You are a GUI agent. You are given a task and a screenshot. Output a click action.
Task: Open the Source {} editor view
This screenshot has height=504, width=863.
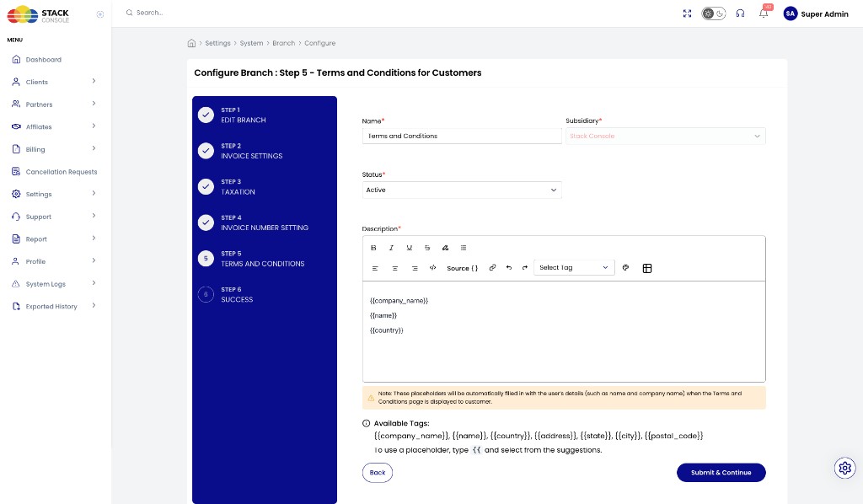(x=463, y=268)
